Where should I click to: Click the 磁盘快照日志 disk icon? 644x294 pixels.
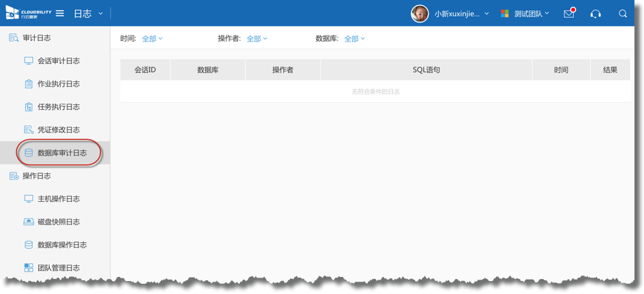(29, 222)
